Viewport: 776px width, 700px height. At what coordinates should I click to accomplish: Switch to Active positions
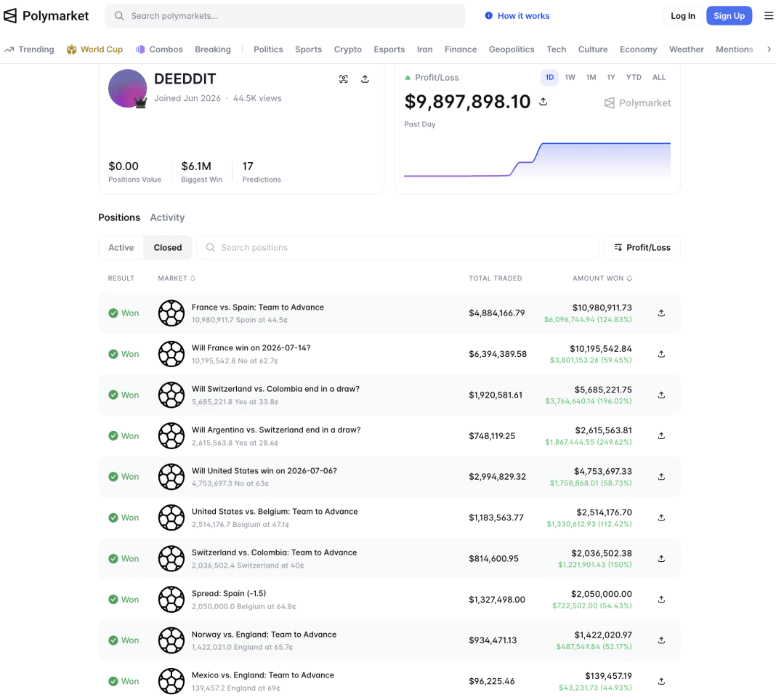click(121, 248)
